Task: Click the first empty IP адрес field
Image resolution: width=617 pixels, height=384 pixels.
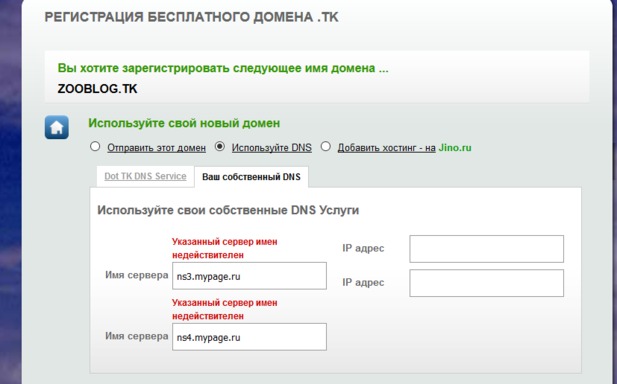Action: coord(486,249)
